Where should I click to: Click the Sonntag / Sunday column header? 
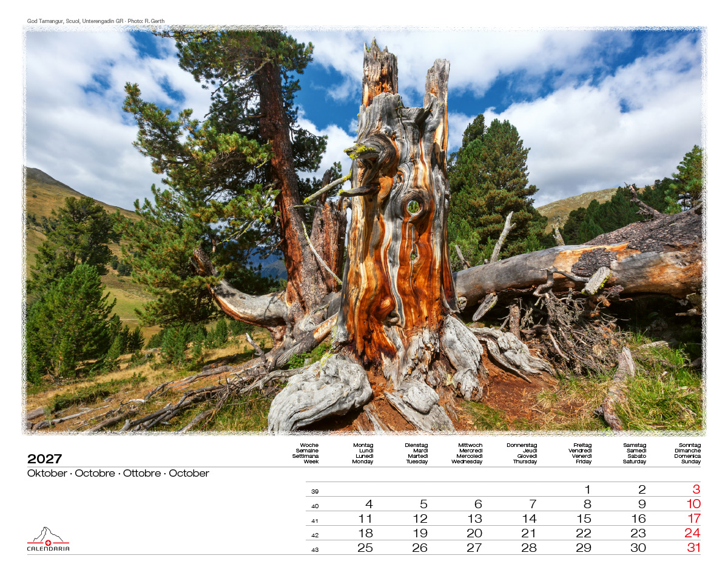[x=688, y=453]
